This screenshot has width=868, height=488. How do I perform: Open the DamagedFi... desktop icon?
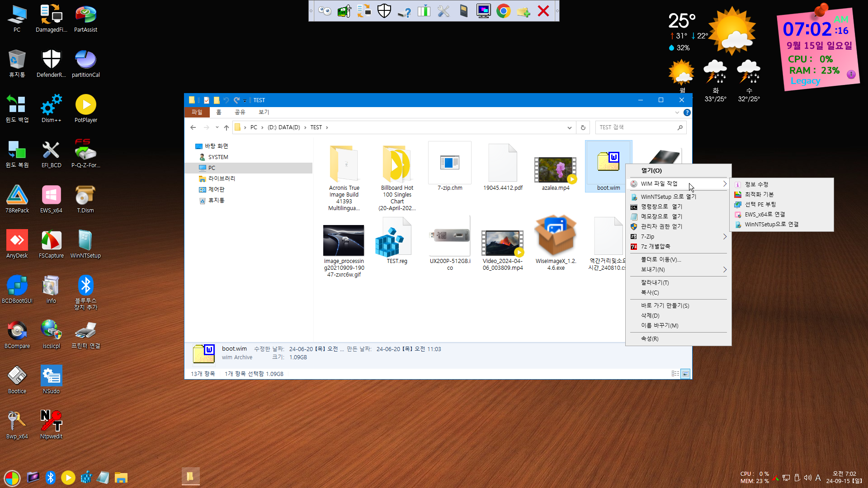pos(51,19)
